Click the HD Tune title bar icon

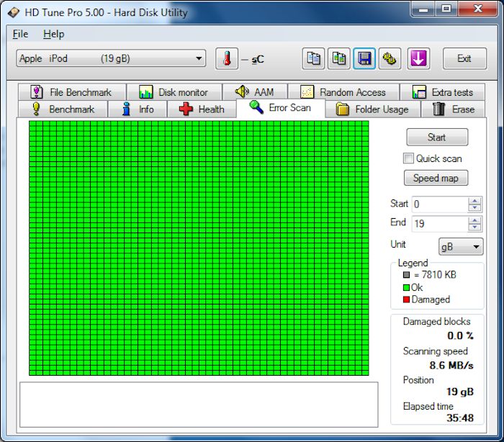[x=14, y=12]
